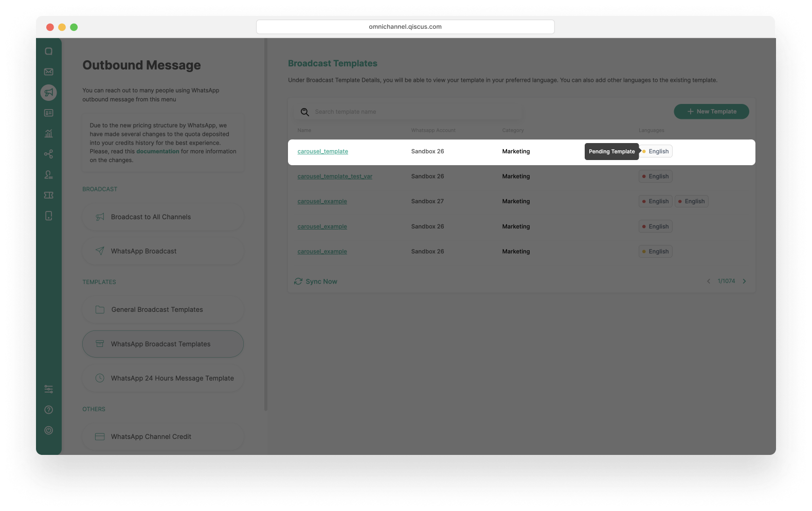Open the carousel_template_test_var link
The width and height of the screenshot is (812, 511).
click(335, 177)
